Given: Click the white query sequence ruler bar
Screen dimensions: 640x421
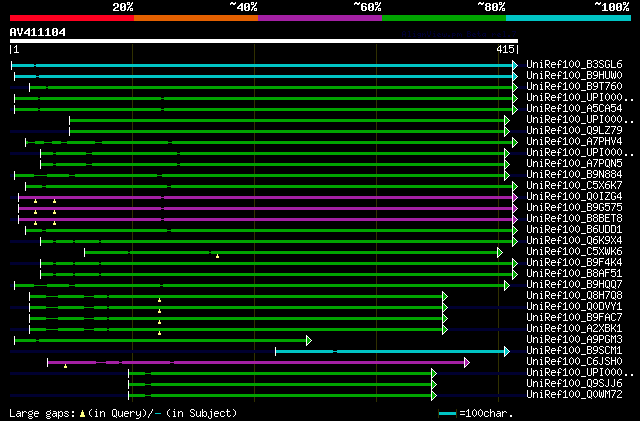Looking at the screenshot, I should click(x=263, y=41).
